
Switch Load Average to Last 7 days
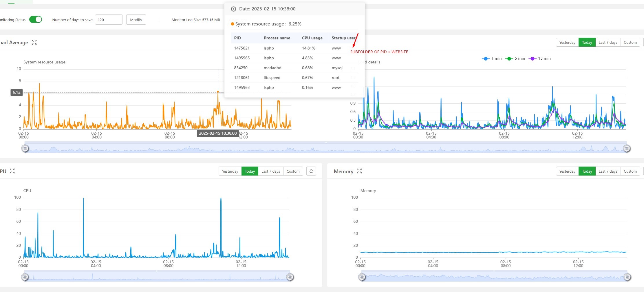[x=608, y=42]
